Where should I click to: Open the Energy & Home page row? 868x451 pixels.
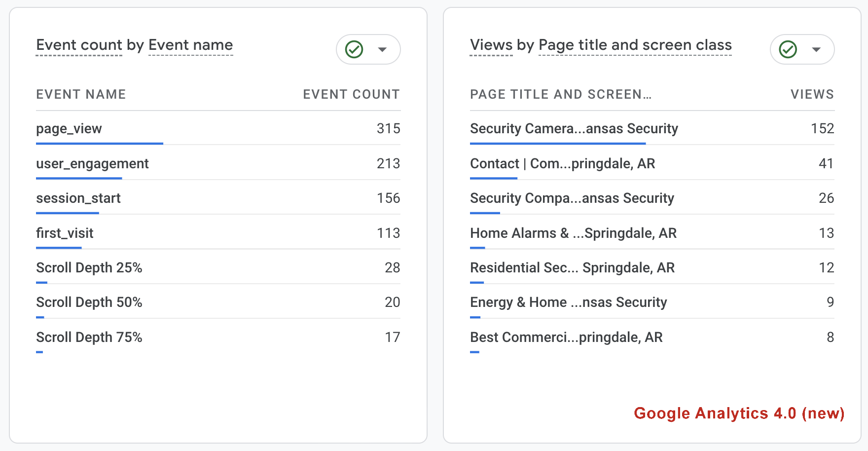tap(568, 302)
